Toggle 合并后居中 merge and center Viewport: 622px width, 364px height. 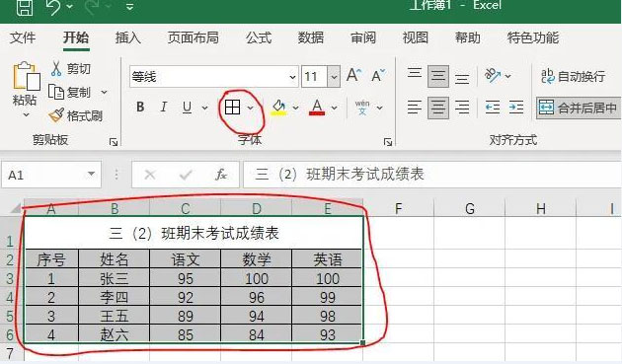[578, 108]
